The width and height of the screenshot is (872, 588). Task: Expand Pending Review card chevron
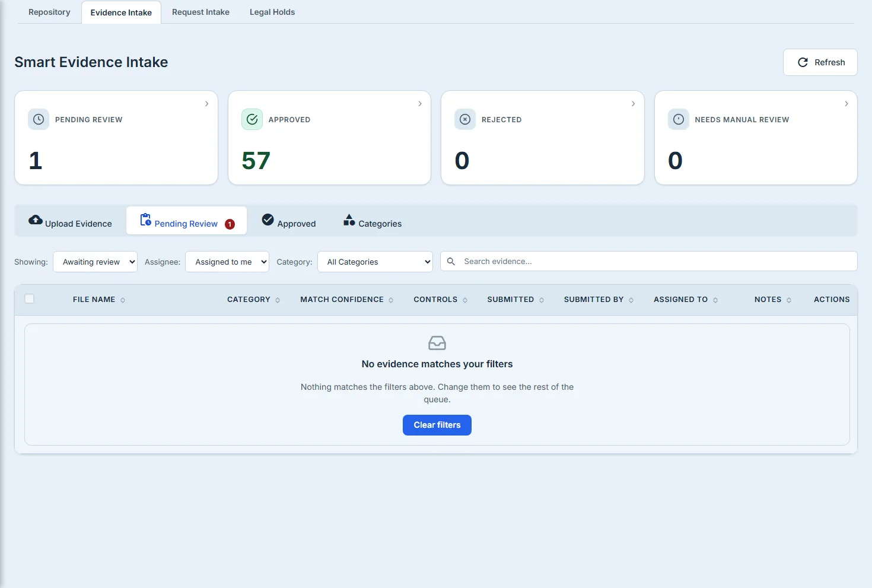(x=206, y=104)
